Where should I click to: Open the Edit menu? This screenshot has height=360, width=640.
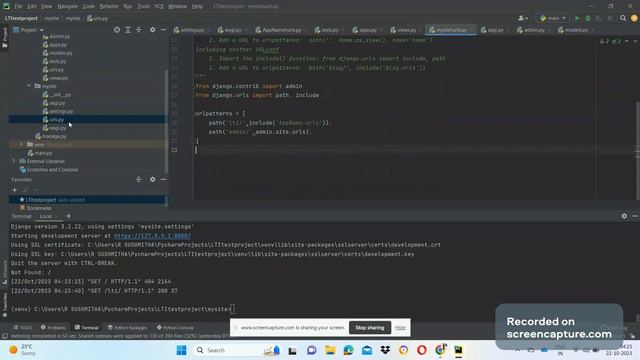[32, 7]
